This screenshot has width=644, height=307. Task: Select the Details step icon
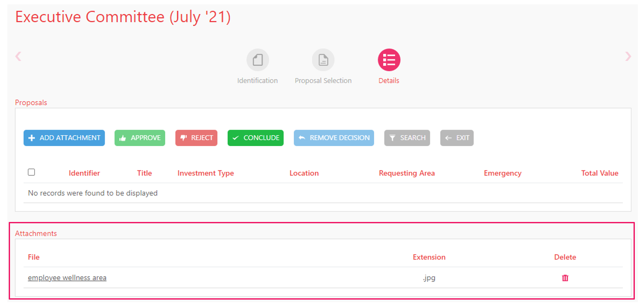coord(389,60)
